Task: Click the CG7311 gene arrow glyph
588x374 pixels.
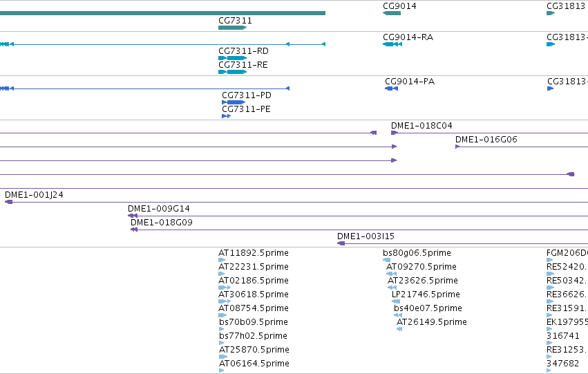Action: coord(232,28)
